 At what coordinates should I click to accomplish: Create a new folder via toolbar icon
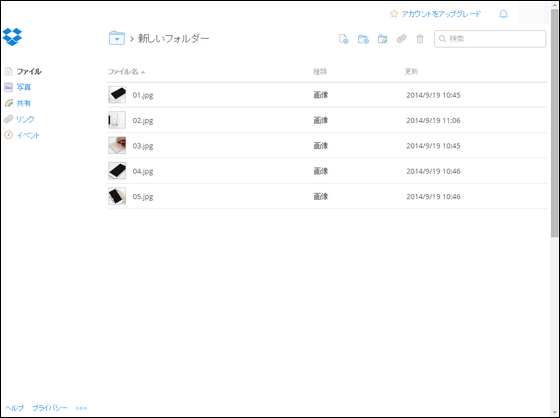coord(363,39)
